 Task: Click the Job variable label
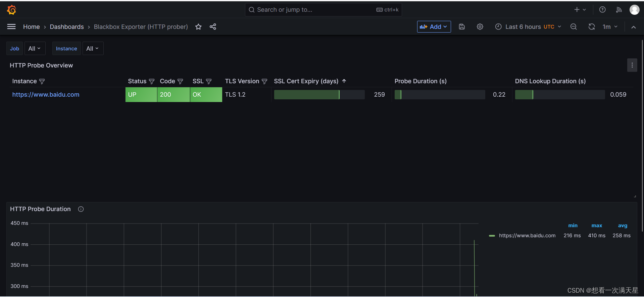point(14,48)
